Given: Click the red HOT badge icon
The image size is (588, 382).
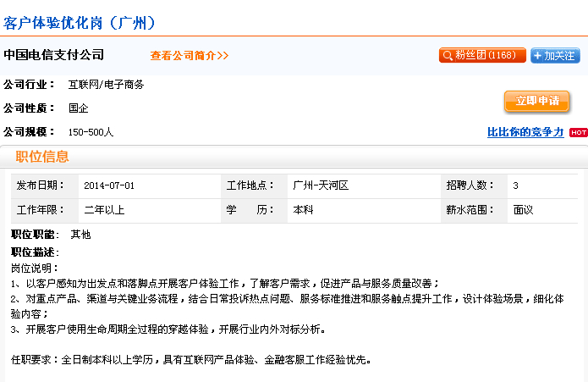Looking at the screenshot, I should point(578,132).
